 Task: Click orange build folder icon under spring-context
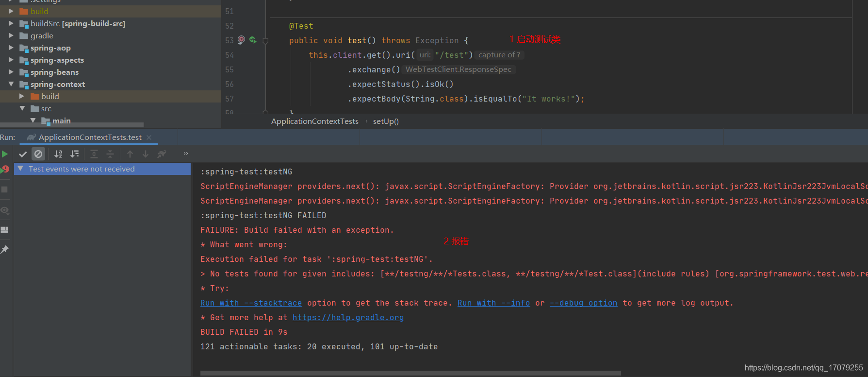[x=35, y=96]
